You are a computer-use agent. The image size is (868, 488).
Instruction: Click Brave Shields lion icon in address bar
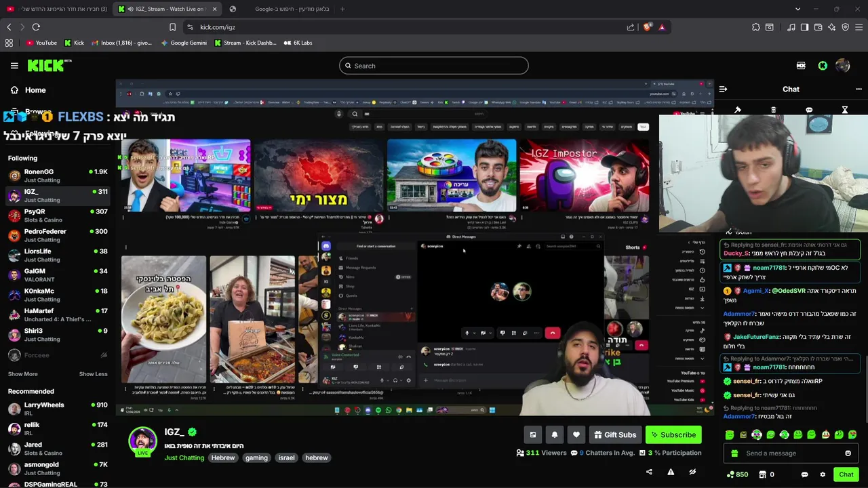click(x=647, y=27)
